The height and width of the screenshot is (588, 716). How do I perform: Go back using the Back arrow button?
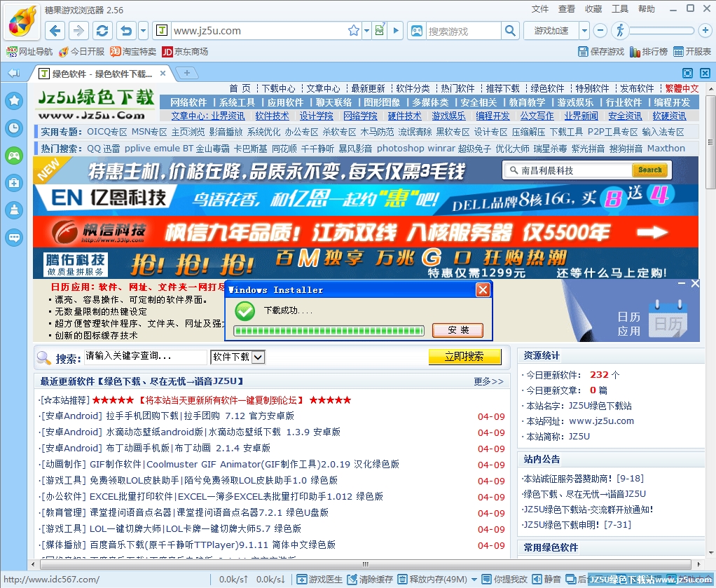coord(55,31)
